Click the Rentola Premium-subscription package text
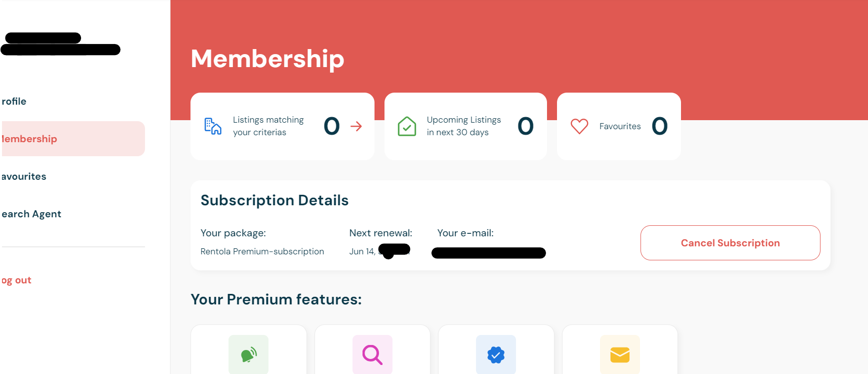 pos(262,251)
